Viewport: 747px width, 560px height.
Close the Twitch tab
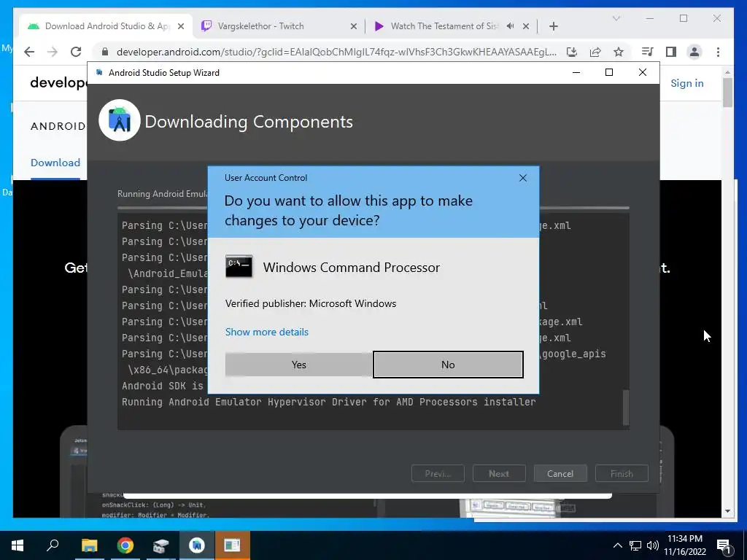354,26
